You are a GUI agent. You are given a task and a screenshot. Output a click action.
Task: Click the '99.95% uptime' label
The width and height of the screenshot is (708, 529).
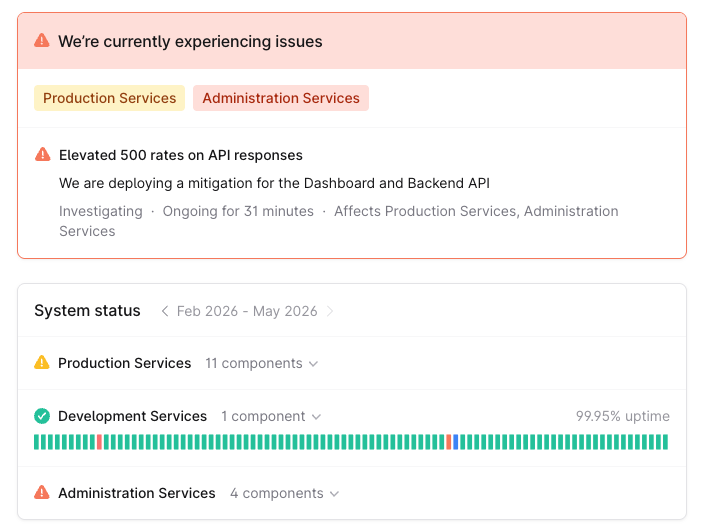pyautogui.click(x=623, y=416)
